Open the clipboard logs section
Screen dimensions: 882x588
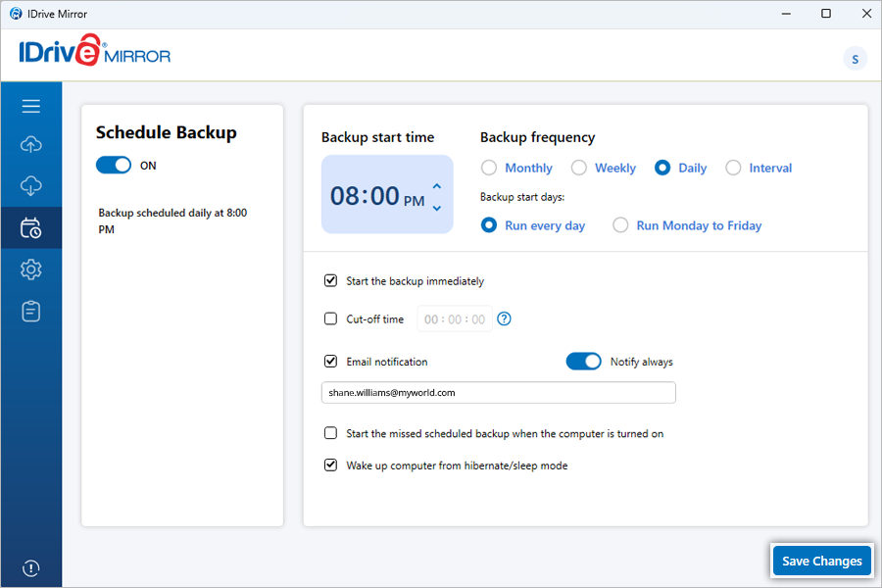[30, 312]
